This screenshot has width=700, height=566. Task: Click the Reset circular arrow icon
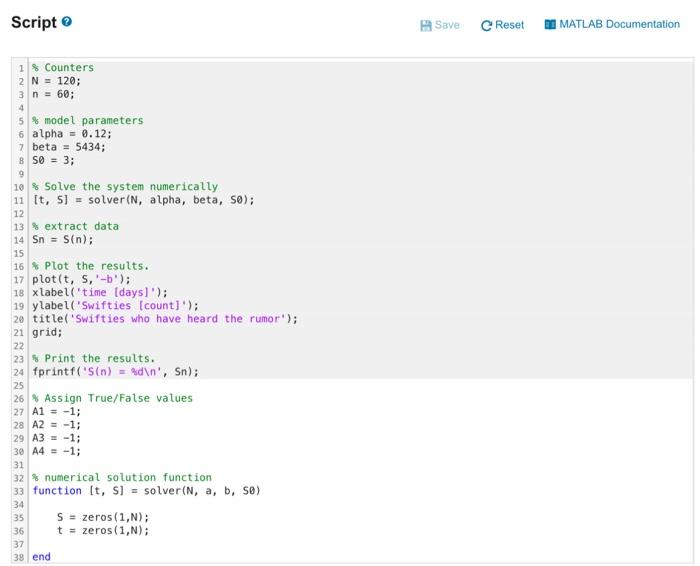[x=486, y=25]
